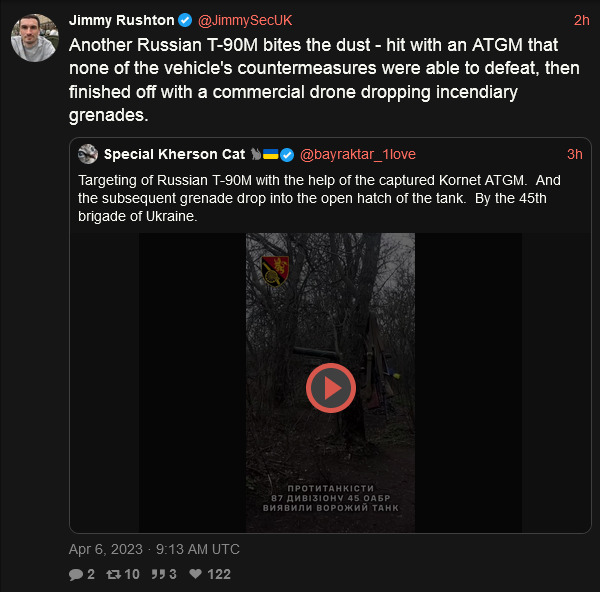Open the quoted tweet's 3h timestamp
Viewport: 600px width, 592px height.
pos(574,154)
